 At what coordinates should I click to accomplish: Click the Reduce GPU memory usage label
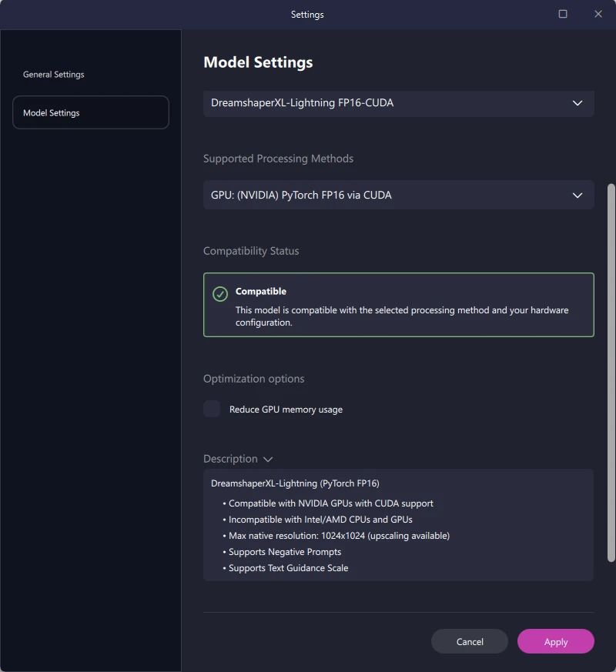click(x=286, y=410)
